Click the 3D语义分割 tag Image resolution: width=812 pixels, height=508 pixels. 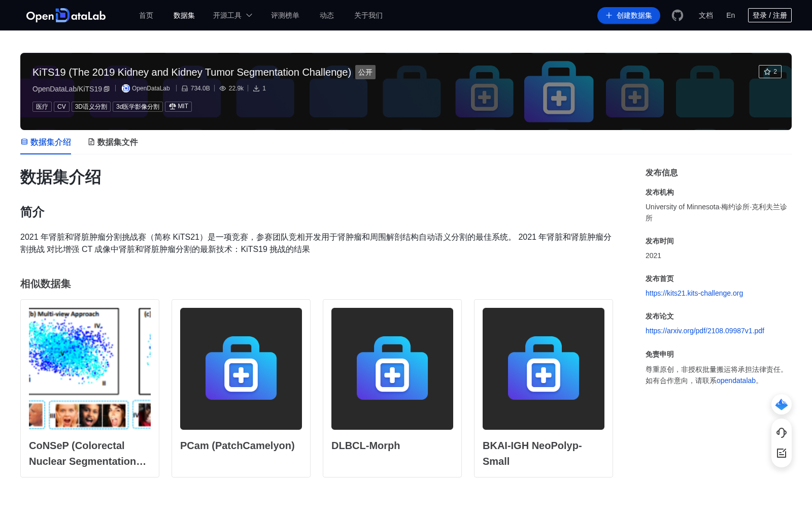pyautogui.click(x=91, y=107)
